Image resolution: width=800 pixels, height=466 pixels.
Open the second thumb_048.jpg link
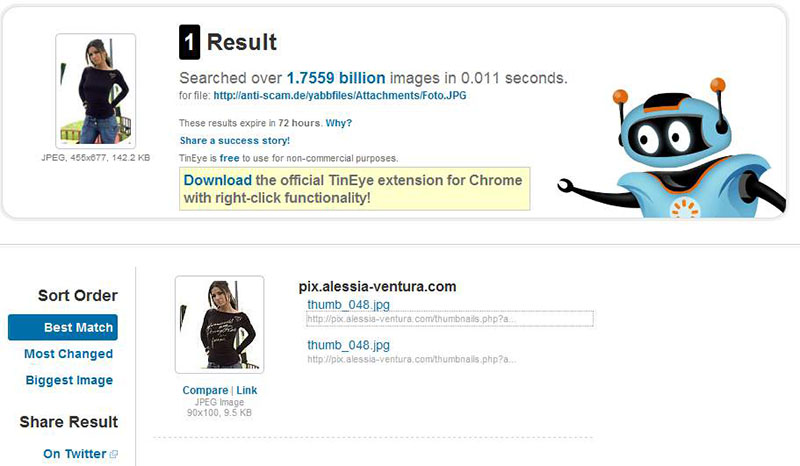pyautogui.click(x=348, y=345)
